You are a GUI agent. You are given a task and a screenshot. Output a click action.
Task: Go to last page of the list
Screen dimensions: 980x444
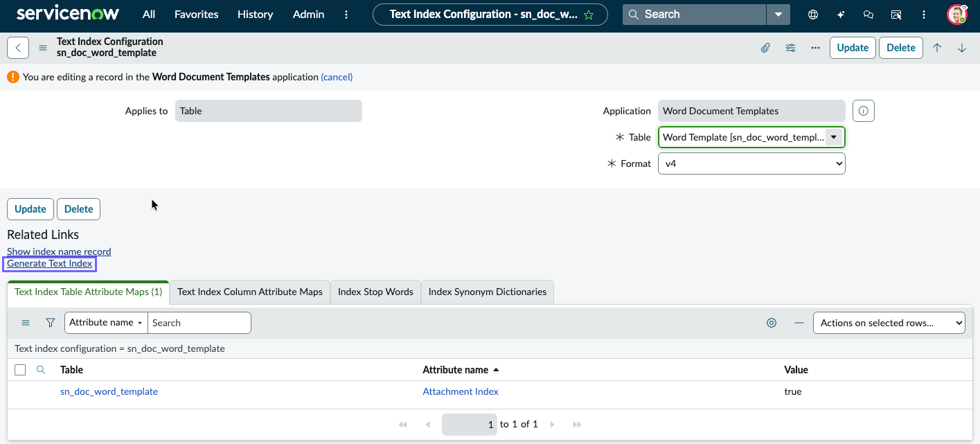click(578, 424)
